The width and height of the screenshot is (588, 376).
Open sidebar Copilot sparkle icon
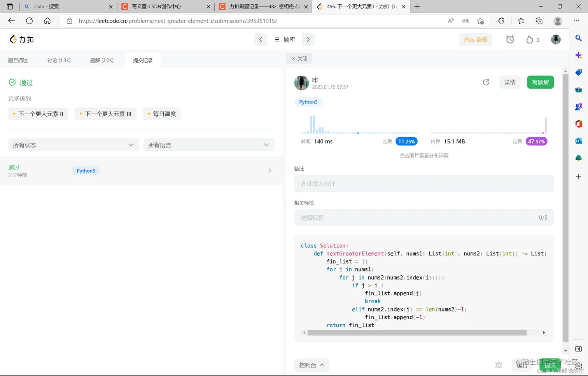579,55
